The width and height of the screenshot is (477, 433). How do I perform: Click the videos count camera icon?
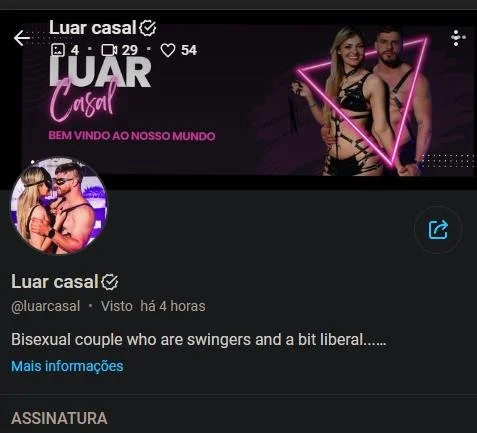click(x=109, y=50)
